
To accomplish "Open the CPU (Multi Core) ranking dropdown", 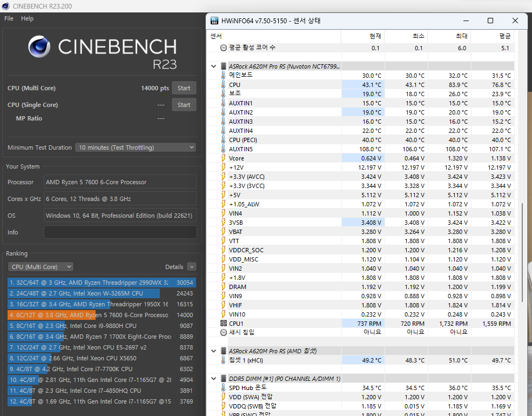I will [41, 267].
